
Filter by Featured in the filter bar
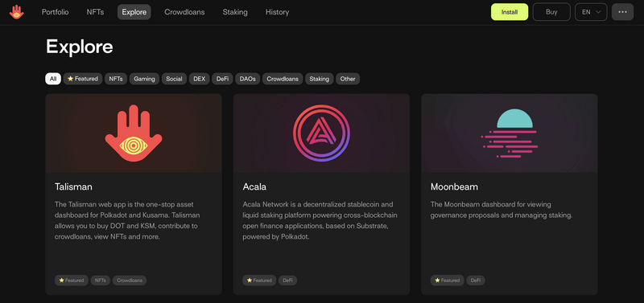(83, 79)
